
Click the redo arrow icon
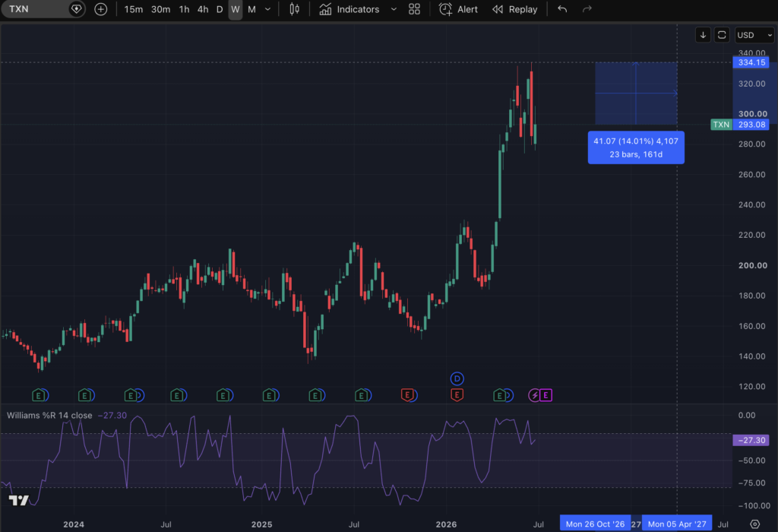pos(587,9)
